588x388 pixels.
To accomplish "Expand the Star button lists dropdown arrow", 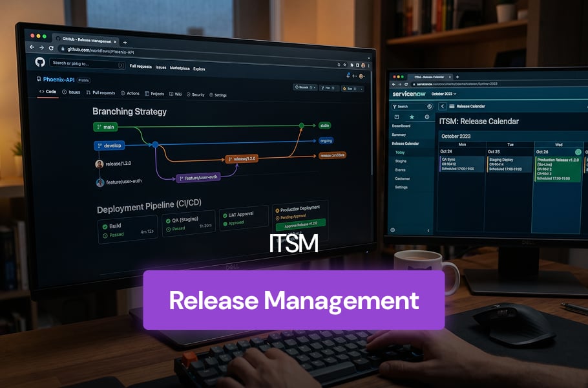I will tap(361, 89).
